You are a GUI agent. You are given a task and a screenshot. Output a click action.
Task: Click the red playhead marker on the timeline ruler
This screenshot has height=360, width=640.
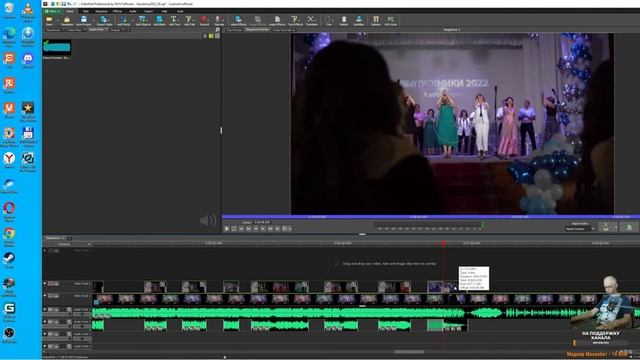[443, 243]
